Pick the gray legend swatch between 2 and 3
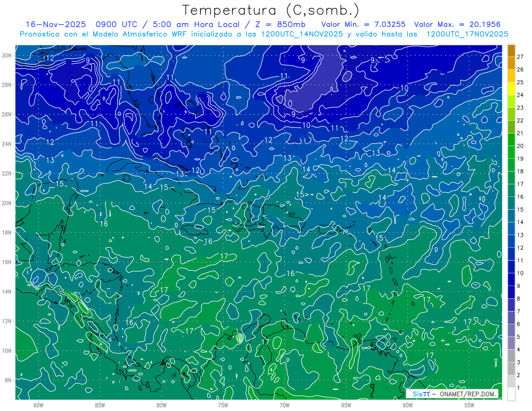 point(511,368)
